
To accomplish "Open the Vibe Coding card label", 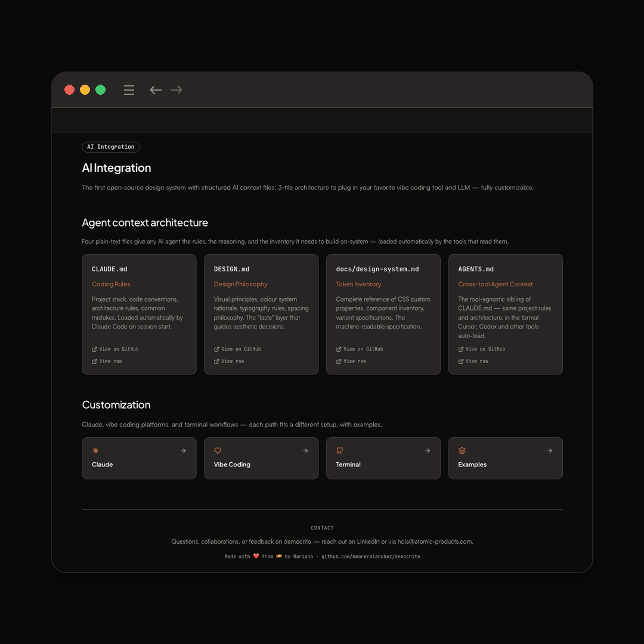I will pos(232,465).
